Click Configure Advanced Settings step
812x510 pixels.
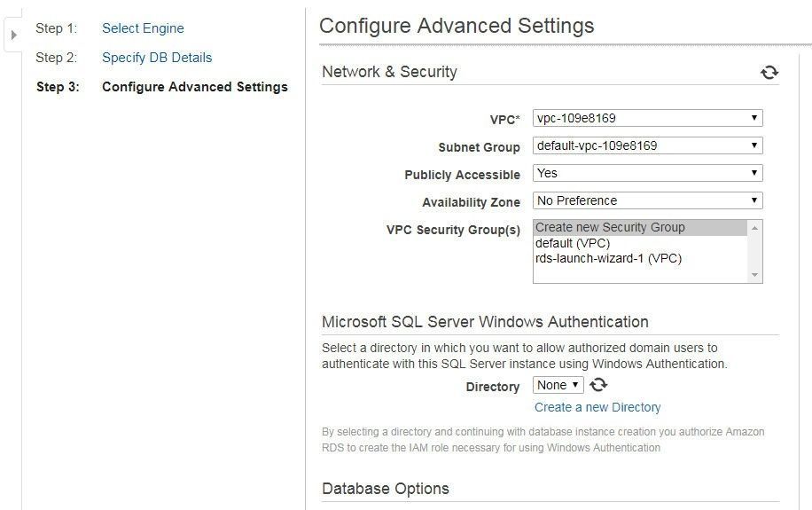pyautogui.click(x=195, y=87)
